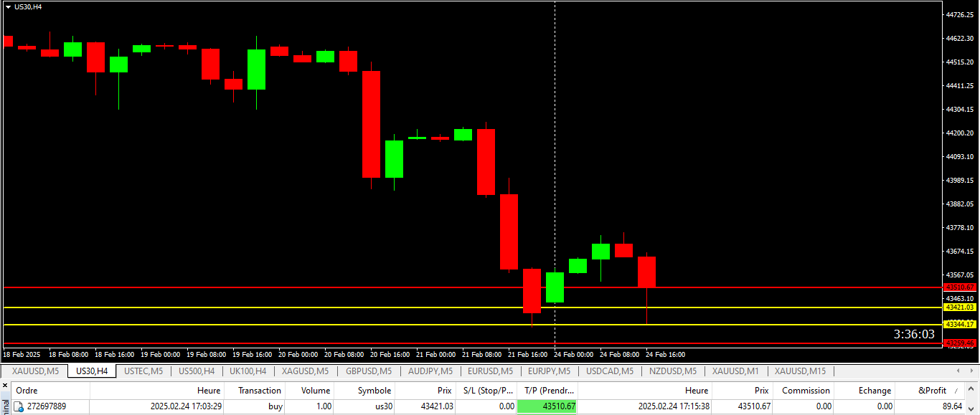Click the 21 Feb 08:00 time label
Image resolution: width=980 pixels, height=415 pixels.
(482, 354)
